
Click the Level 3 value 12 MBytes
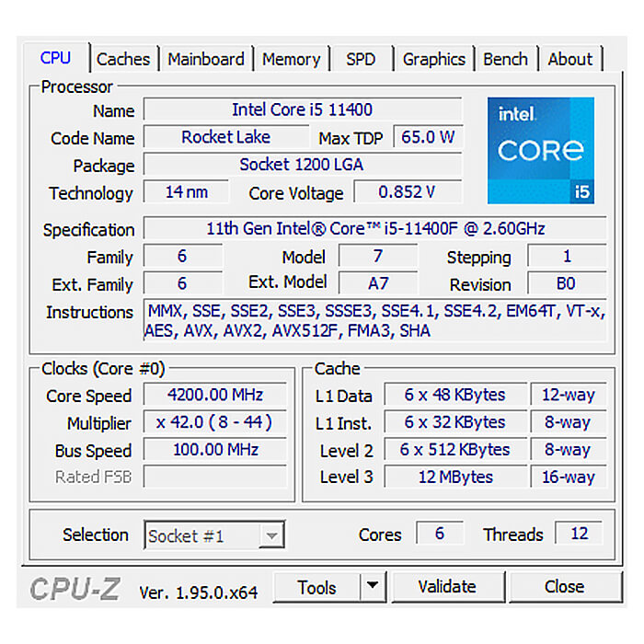tap(455, 477)
